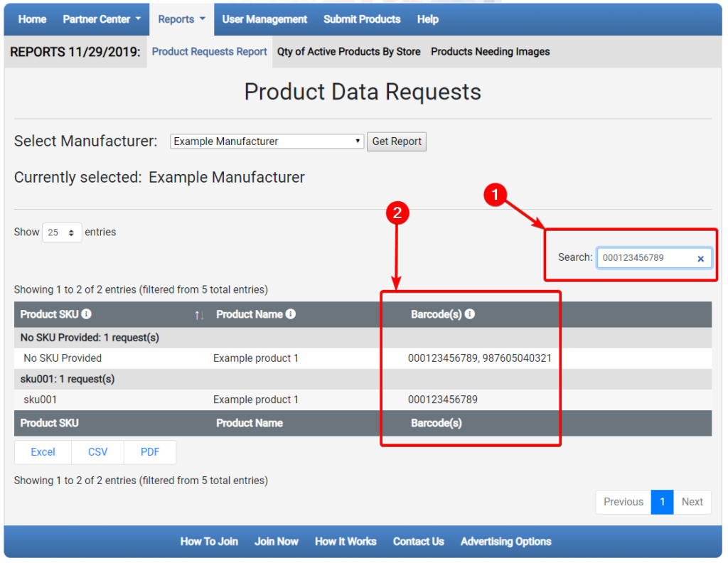Open Submit Products in the top nav

tap(362, 19)
